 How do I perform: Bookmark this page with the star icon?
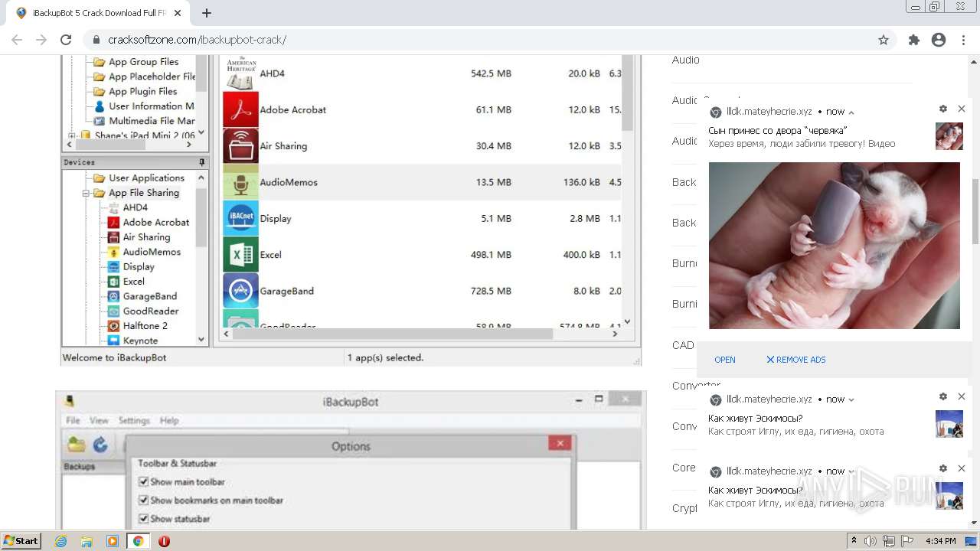click(x=884, y=40)
